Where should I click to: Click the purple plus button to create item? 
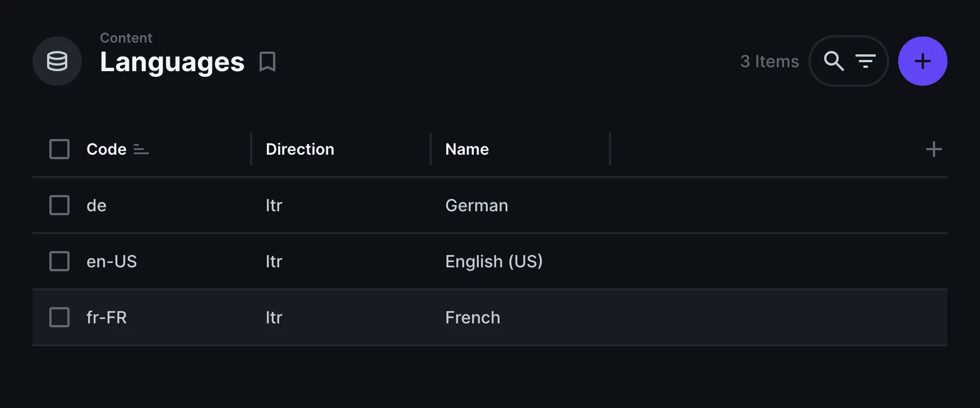[922, 61]
